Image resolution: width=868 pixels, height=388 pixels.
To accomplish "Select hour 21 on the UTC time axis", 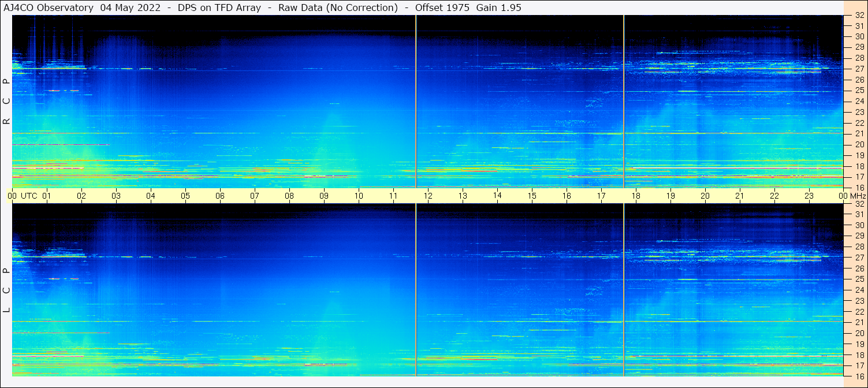I will 740,196.
